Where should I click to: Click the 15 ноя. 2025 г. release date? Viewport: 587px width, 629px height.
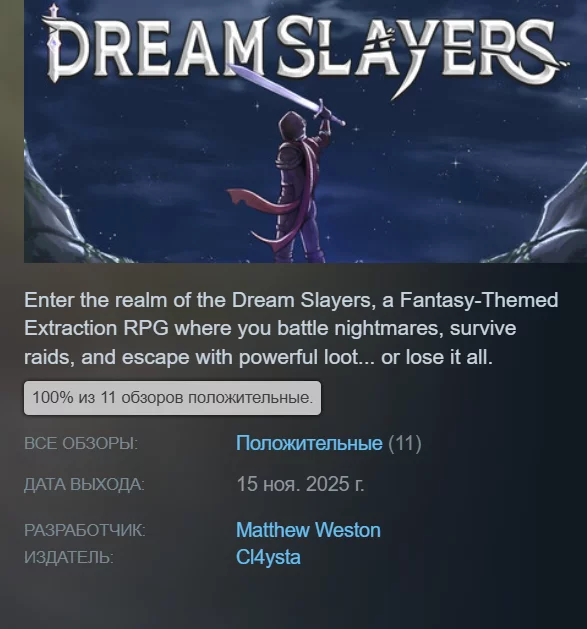(x=301, y=484)
